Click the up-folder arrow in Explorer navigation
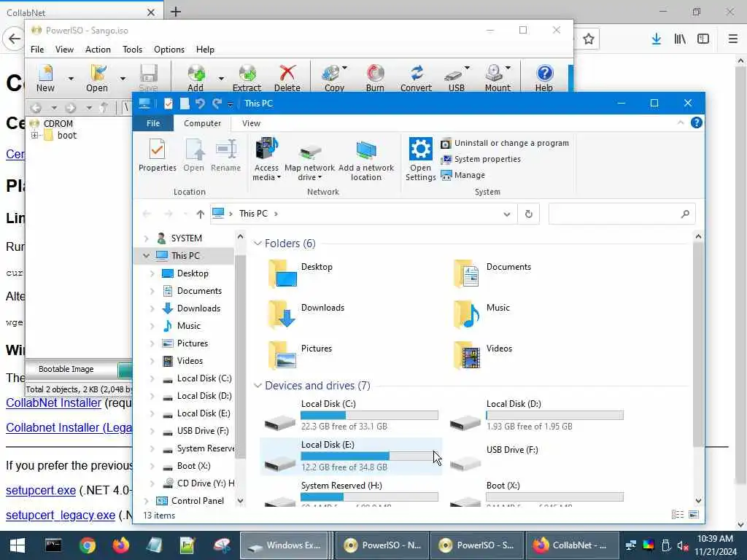 pos(200,214)
